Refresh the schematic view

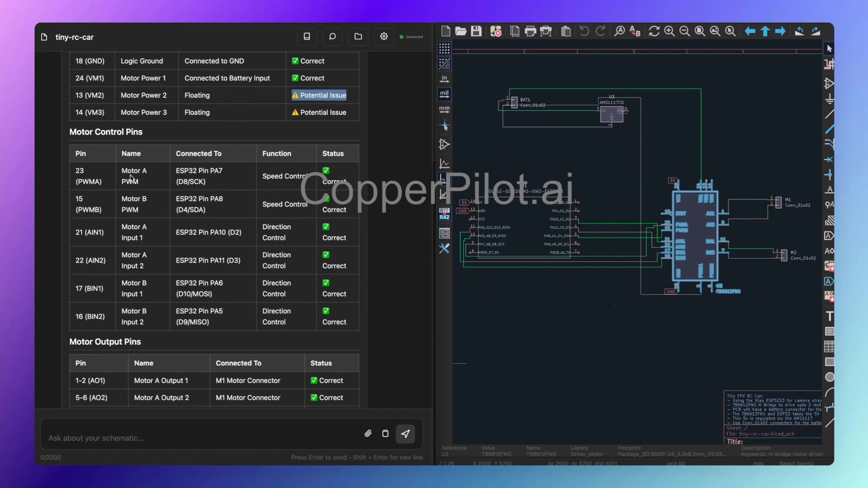click(x=654, y=31)
